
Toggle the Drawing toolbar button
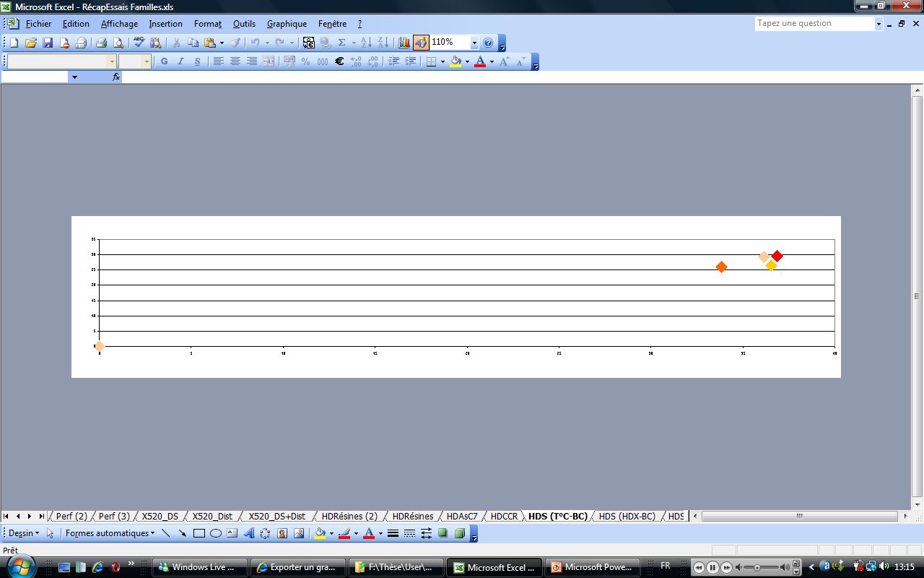[x=421, y=43]
